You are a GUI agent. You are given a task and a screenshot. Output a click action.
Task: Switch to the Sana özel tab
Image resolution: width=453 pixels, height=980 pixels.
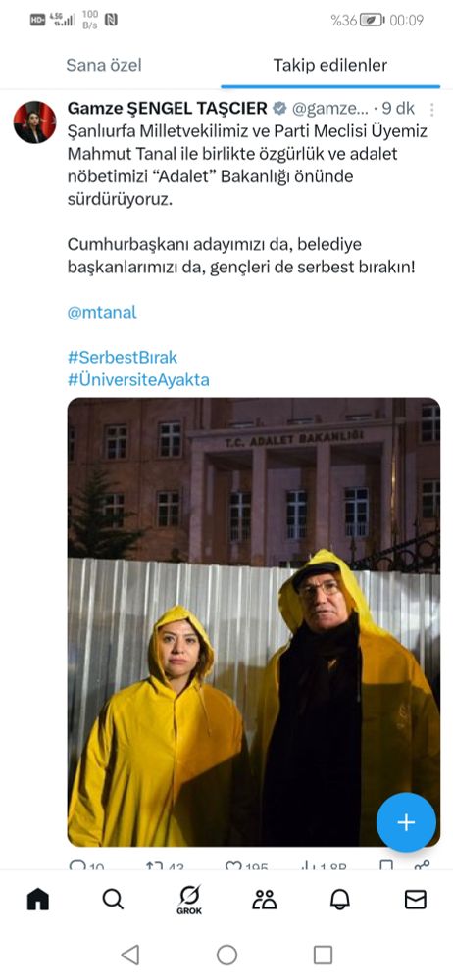tap(104, 65)
